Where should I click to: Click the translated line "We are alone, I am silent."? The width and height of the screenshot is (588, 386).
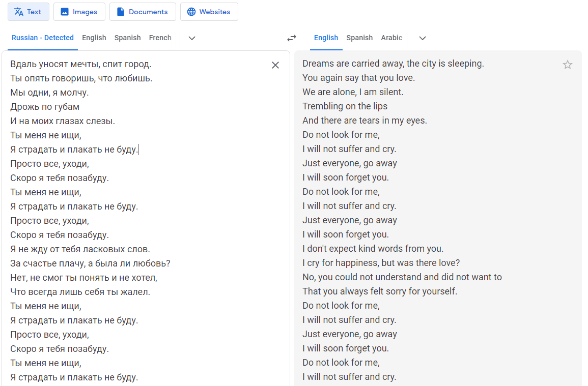[x=353, y=92]
